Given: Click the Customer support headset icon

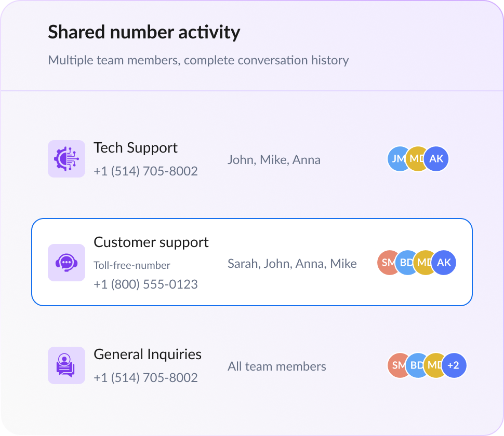Looking at the screenshot, I should click(x=67, y=263).
